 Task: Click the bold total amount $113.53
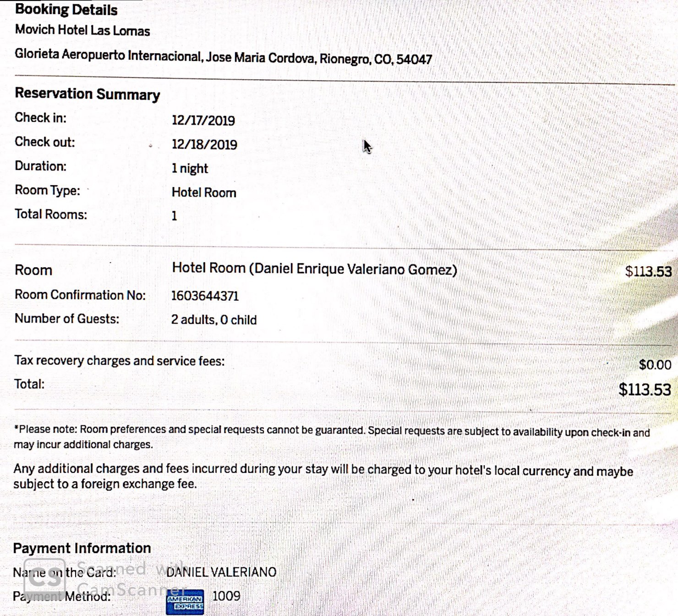645,390
